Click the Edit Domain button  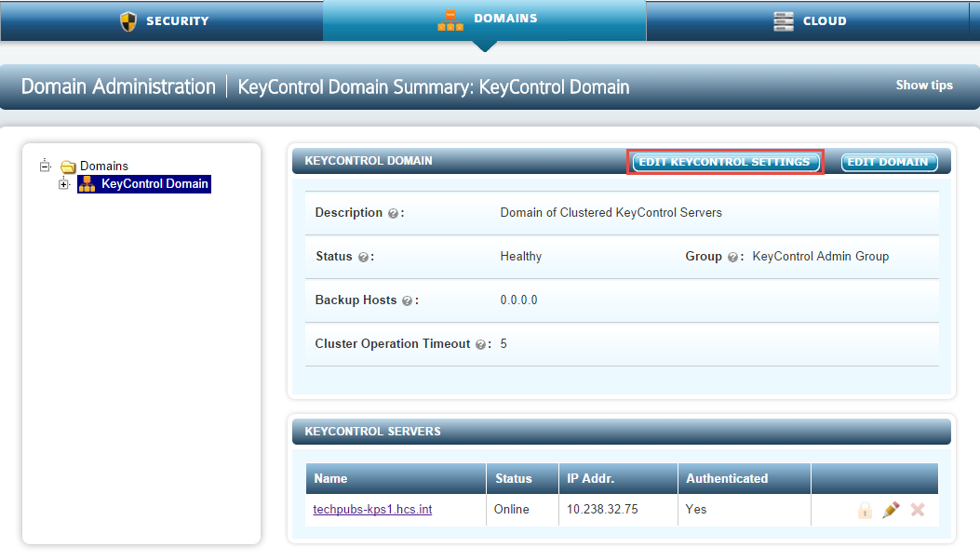pyautogui.click(x=889, y=162)
